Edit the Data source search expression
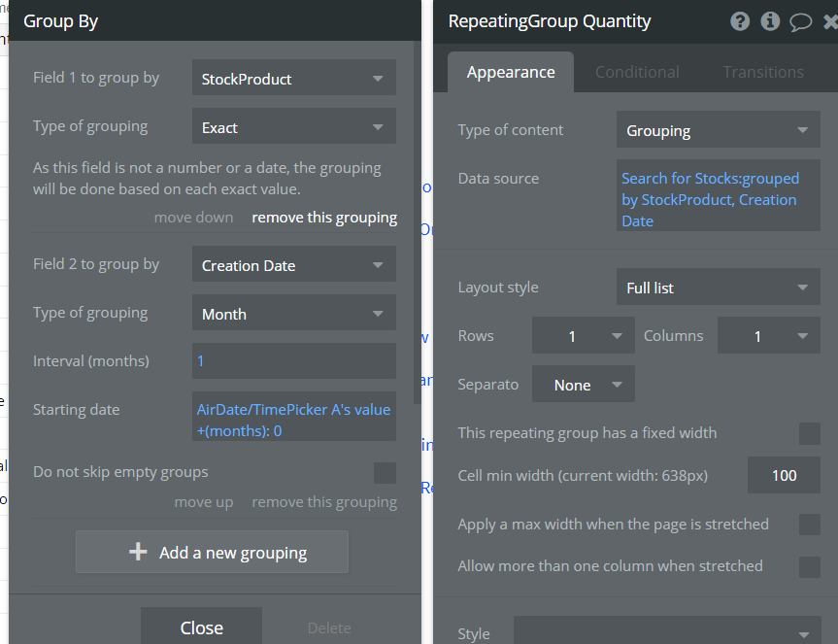This screenshot has height=644, width=838. point(718,199)
